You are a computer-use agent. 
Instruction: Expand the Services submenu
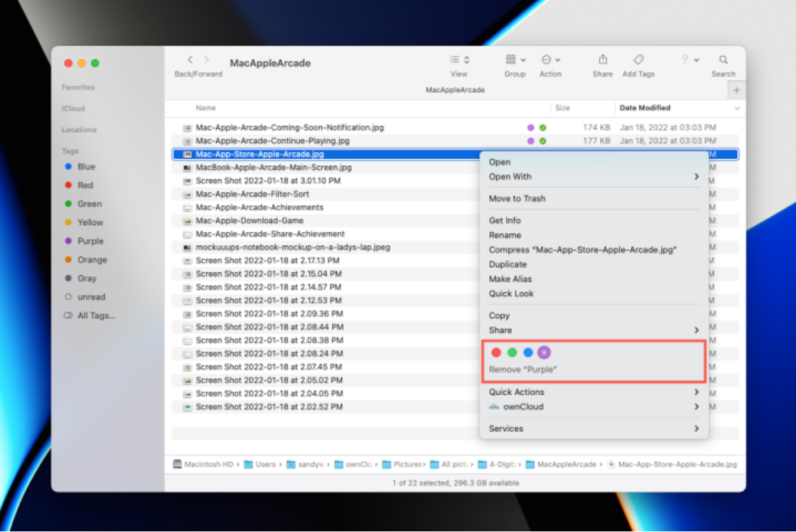click(696, 429)
